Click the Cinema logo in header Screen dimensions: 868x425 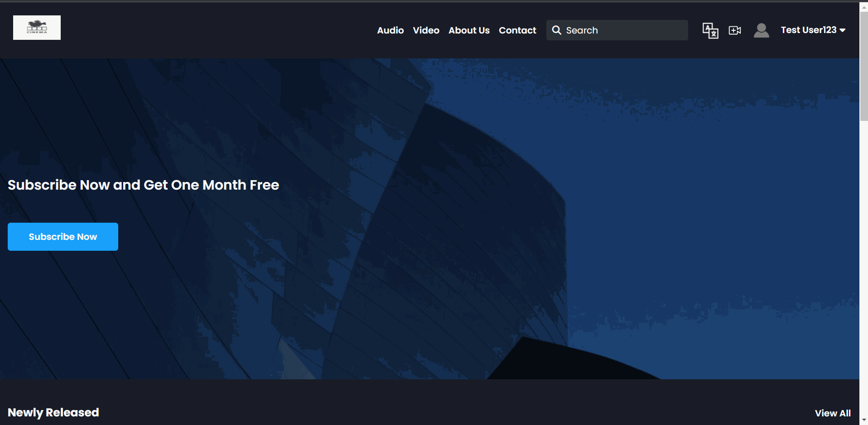(37, 28)
